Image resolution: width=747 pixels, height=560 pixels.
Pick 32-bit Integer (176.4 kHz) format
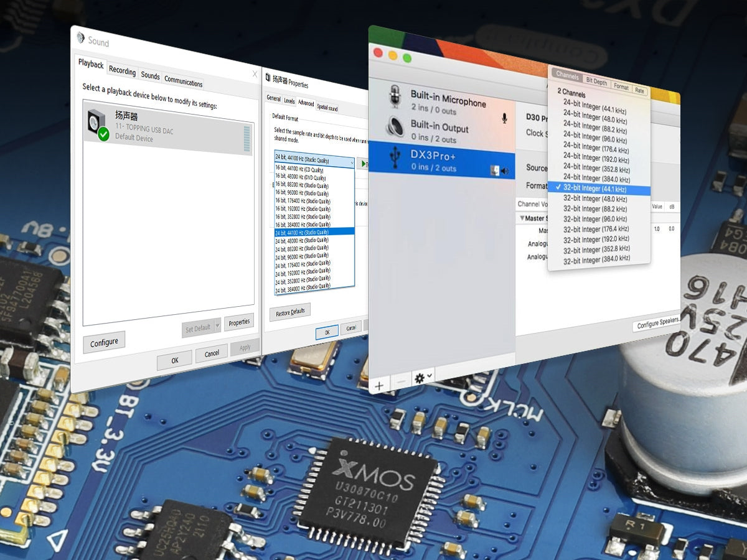[x=597, y=229]
